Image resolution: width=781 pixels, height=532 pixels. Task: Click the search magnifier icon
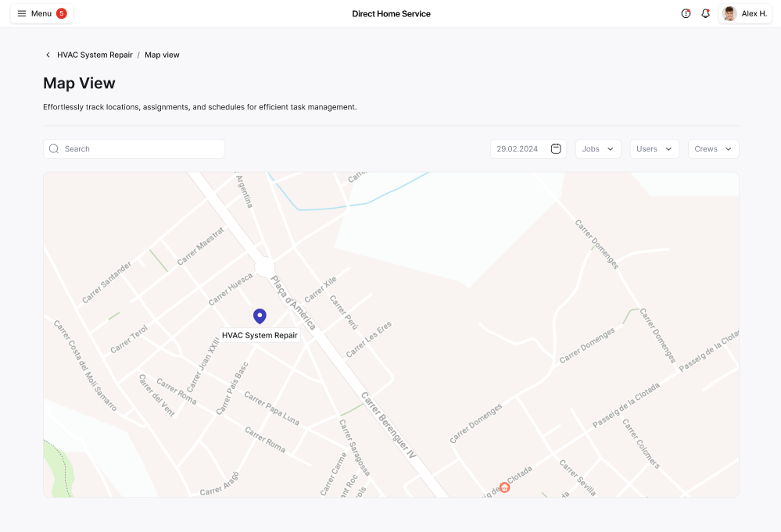click(54, 148)
